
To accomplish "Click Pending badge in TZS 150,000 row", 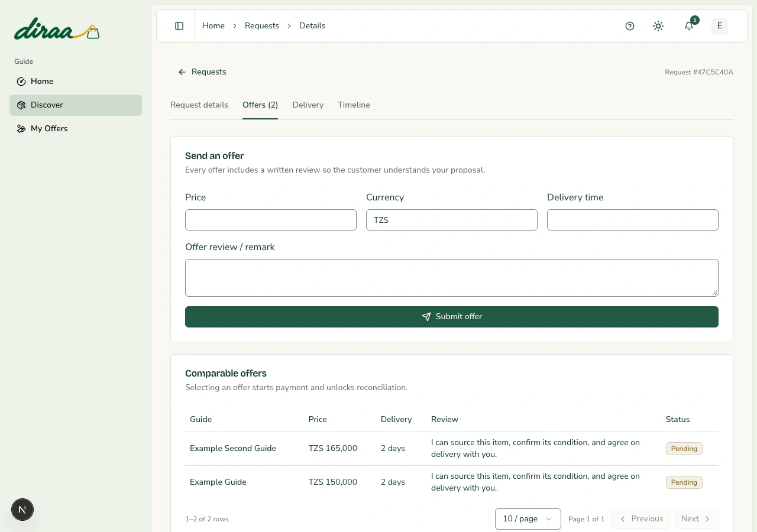I will (x=684, y=482).
